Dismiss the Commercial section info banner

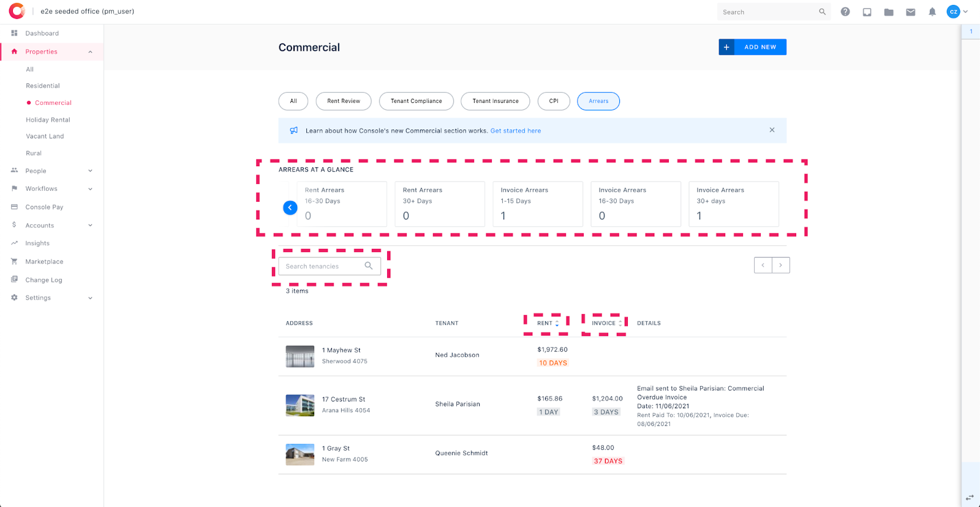tap(772, 130)
